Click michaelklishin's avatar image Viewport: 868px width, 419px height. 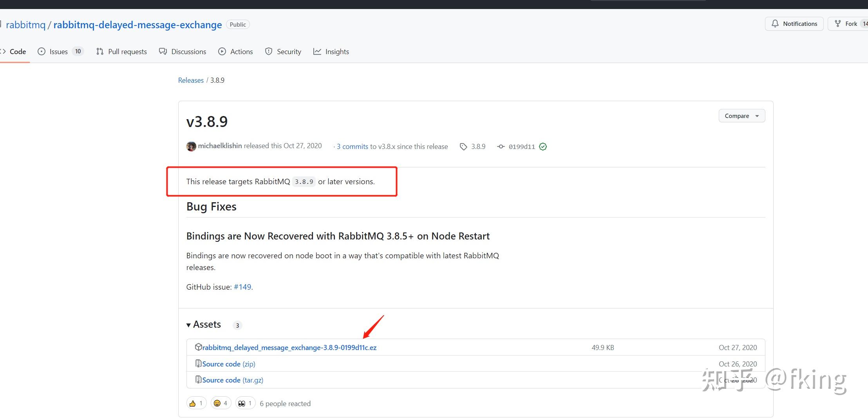pos(191,146)
